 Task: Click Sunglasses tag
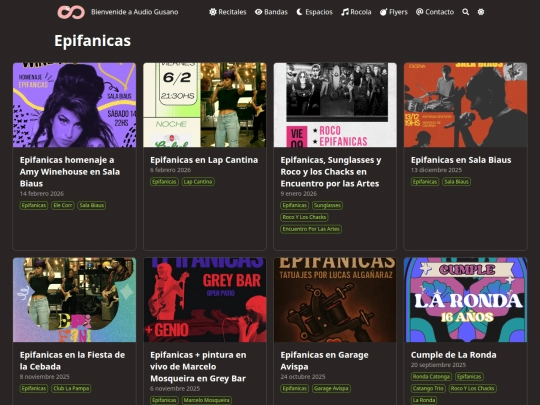(327, 205)
